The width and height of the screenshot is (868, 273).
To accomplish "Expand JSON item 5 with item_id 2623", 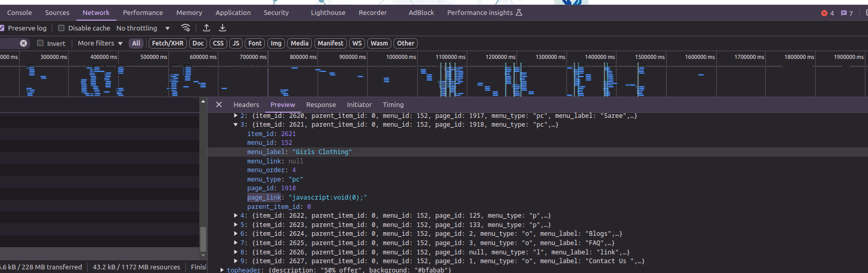I will coord(235,225).
